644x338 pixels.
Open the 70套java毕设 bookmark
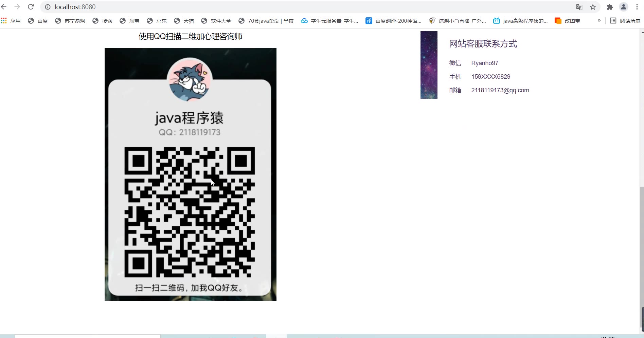click(x=266, y=21)
